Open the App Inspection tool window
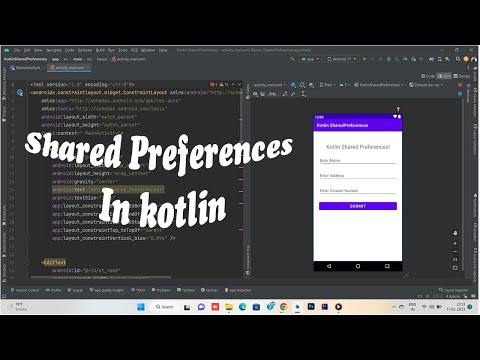This screenshot has width=480, height=360. click(x=238, y=290)
